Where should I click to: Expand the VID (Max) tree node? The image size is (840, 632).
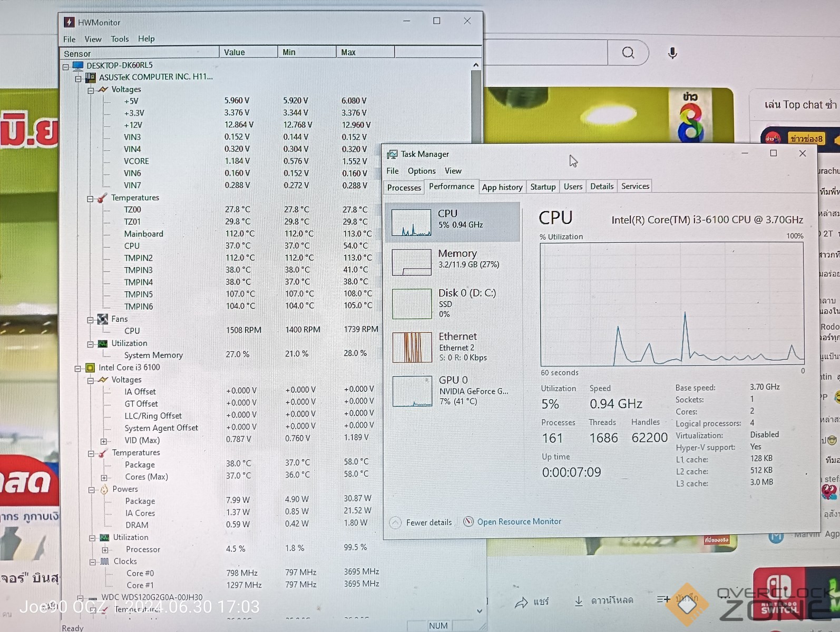click(x=104, y=441)
